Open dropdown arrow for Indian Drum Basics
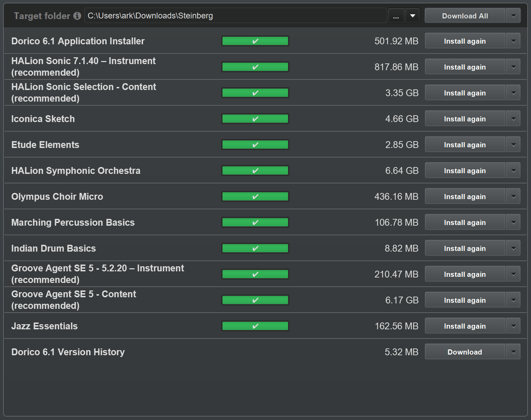 click(513, 248)
